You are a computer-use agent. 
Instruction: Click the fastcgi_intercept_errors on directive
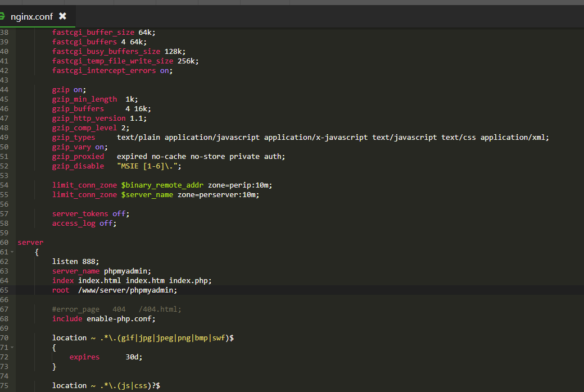[x=112, y=71]
